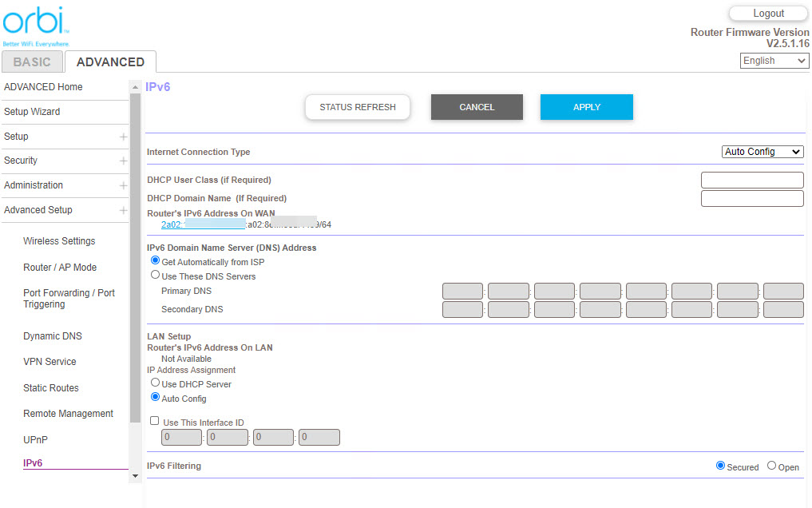Collapse the Advanced Setup plus icon
The height and width of the screenshot is (508, 812).
pos(123,210)
